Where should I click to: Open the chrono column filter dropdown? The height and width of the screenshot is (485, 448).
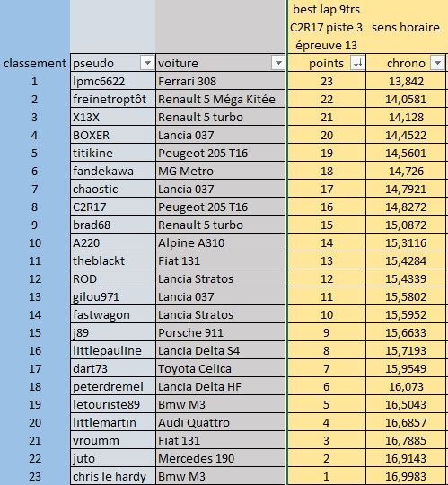[437, 63]
